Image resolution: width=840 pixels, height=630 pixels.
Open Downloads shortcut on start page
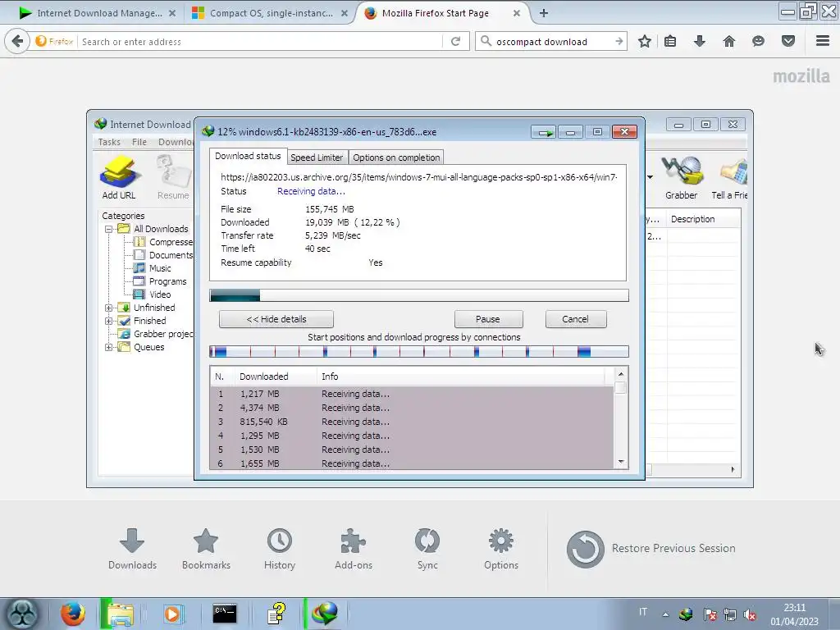click(132, 549)
